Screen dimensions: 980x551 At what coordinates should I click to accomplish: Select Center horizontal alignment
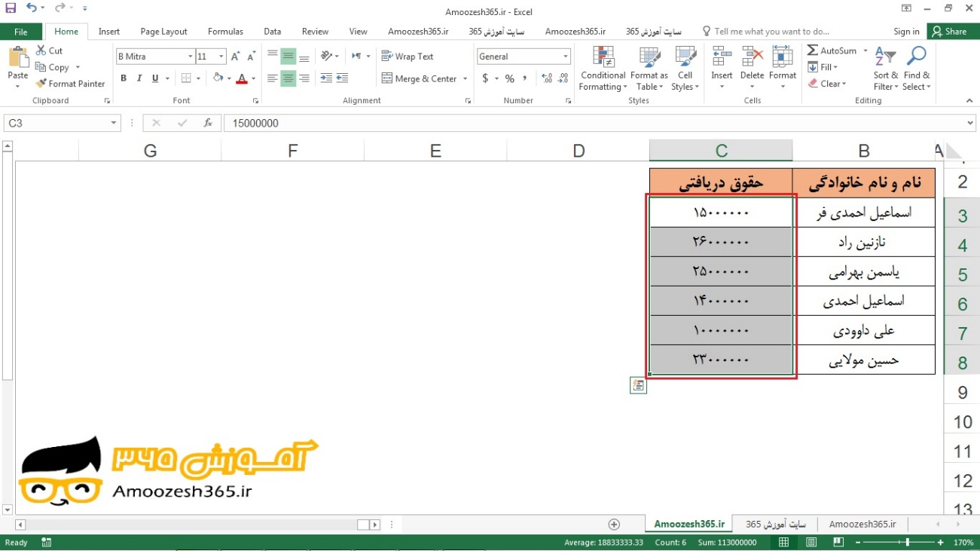pyautogui.click(x=289, y=78)
